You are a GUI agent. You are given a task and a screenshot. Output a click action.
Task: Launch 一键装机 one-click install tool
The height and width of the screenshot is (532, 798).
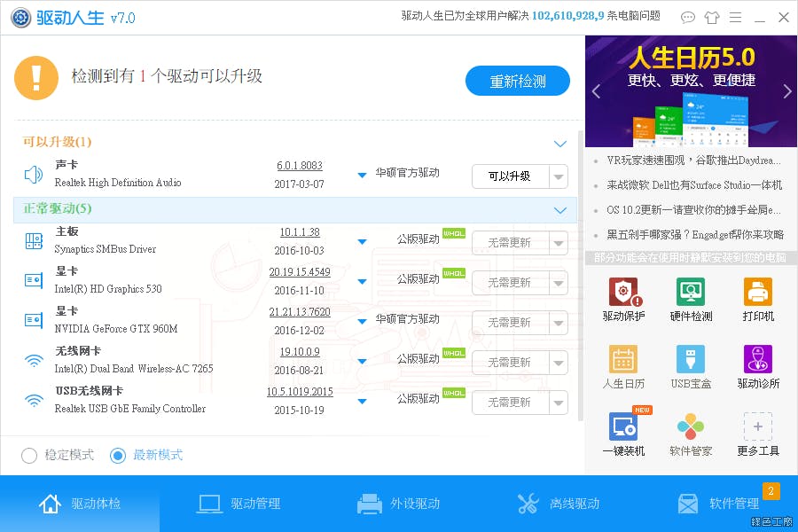coord(623,433)
